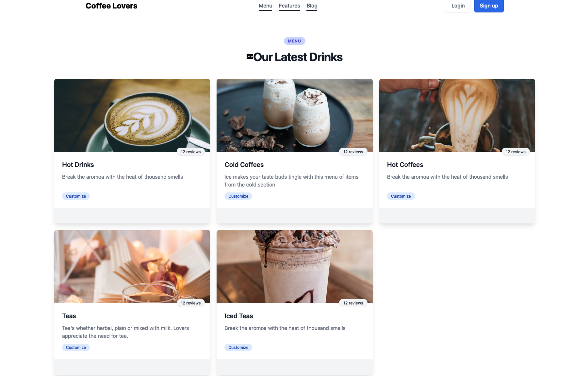
Task: Toggle Customize on the Cold Coffees card
Action: click(238, 196)
